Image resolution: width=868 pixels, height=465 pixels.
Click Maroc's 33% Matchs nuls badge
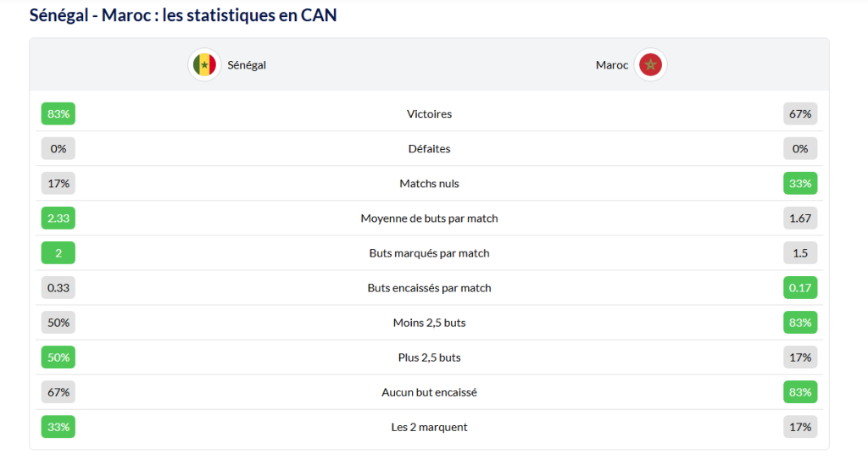[x=800, y=183]
